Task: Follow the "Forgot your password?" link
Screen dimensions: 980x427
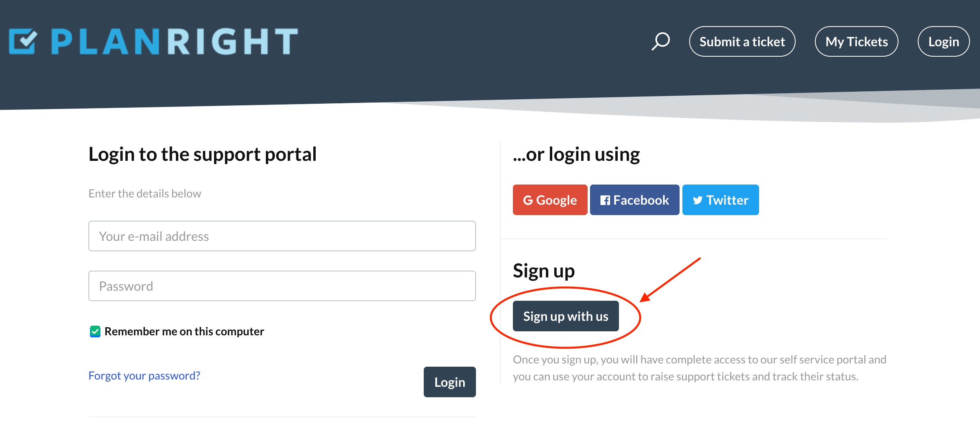Action: click(144, 376)
